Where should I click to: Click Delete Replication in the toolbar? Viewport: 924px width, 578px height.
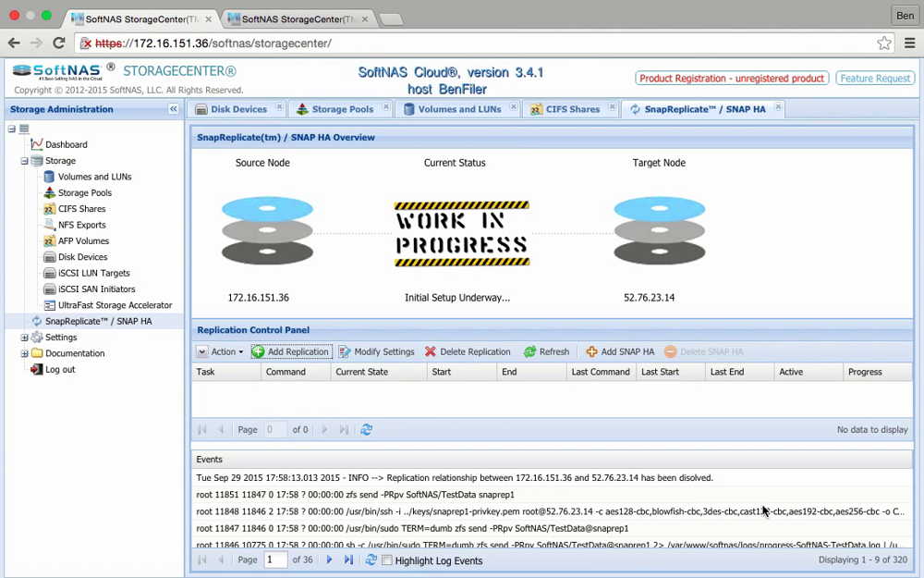coord(468,351)
